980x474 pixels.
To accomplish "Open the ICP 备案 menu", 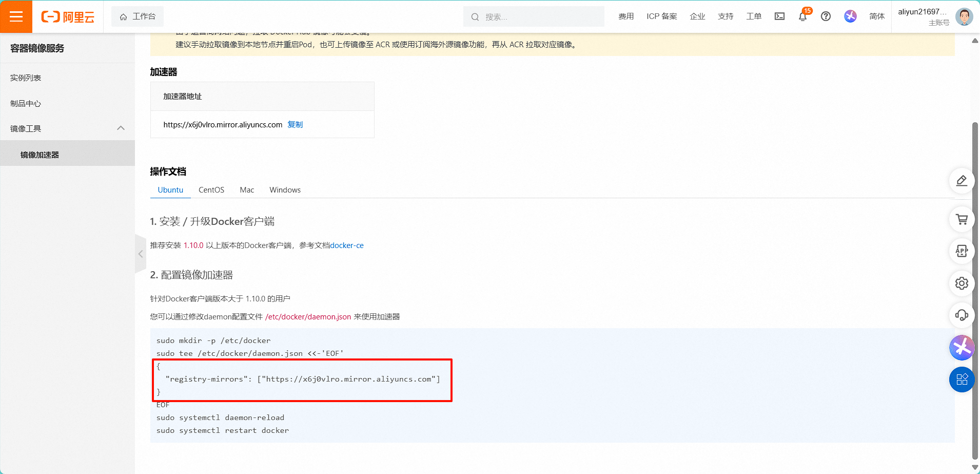I will tap(662, 16).
